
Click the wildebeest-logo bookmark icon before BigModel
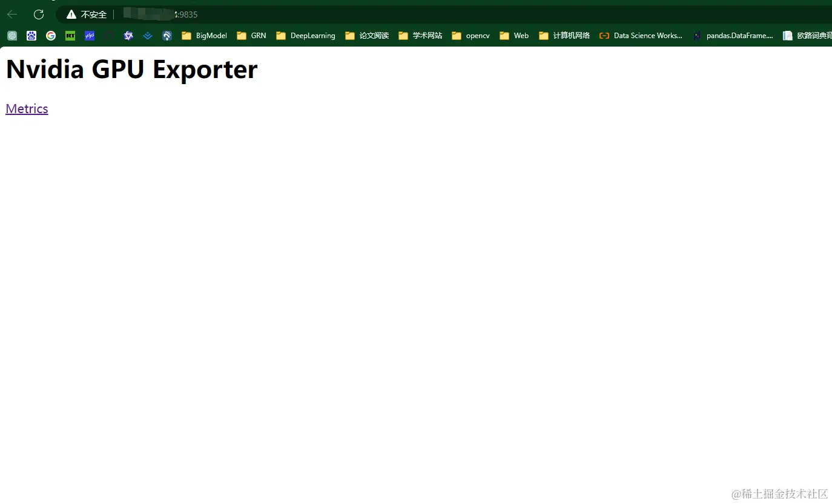tap(167, 36)
